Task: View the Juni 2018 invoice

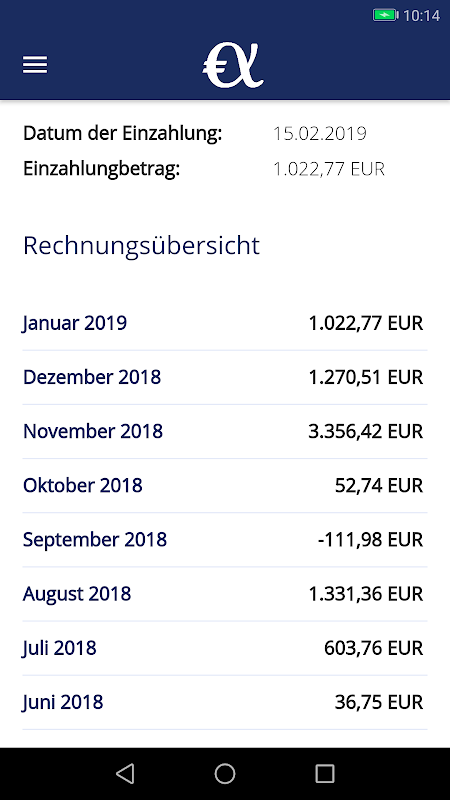Action: [x=225, y=702]
